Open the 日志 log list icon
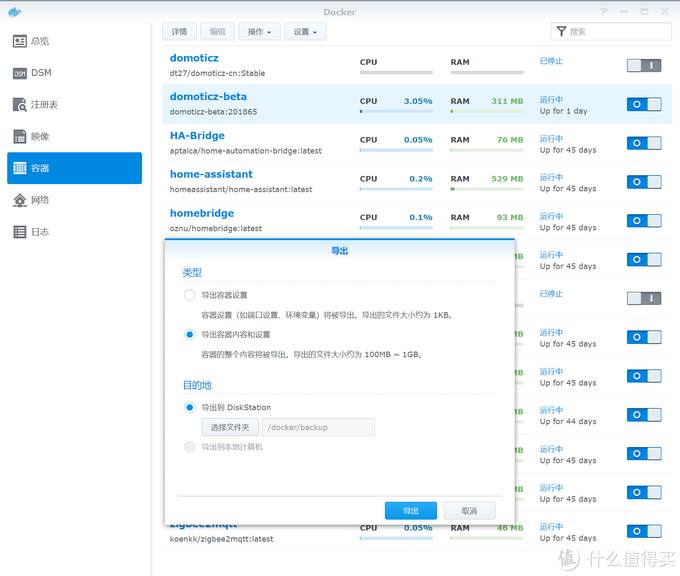This screenshot has width=680, height=576. point(20,232)
